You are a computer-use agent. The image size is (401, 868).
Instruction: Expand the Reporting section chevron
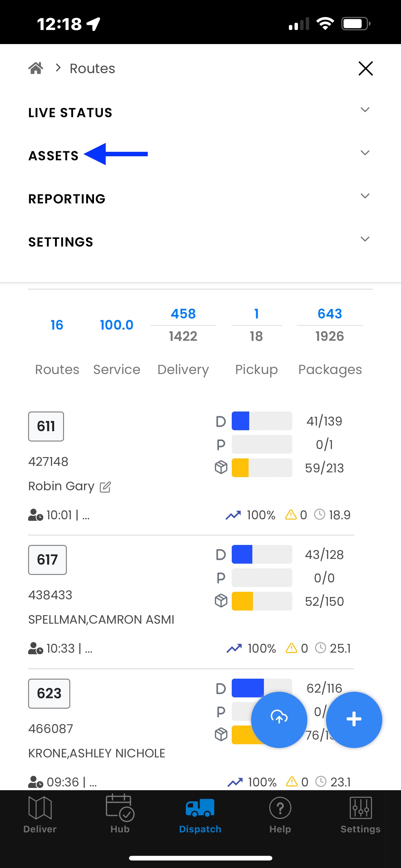coord(365,196)
